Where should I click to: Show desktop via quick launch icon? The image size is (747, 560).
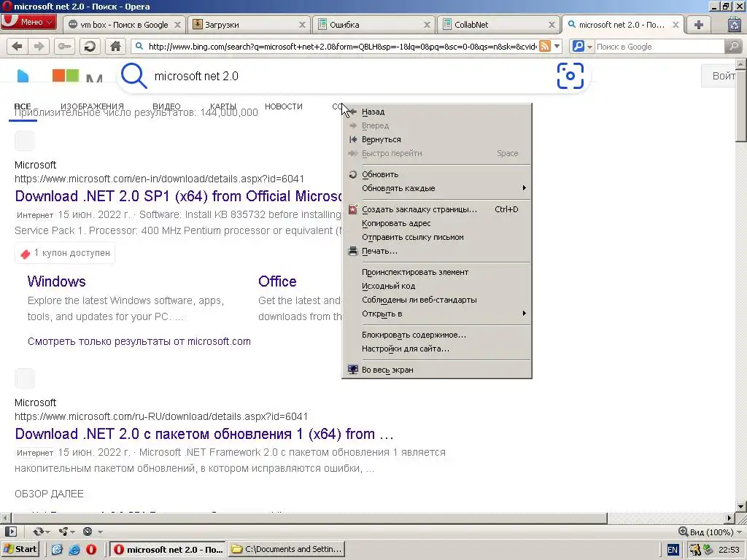[x=57, y=550]
